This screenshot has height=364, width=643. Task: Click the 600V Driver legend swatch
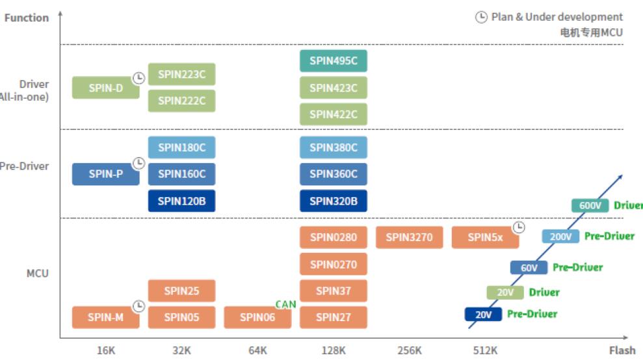[590, 205]
